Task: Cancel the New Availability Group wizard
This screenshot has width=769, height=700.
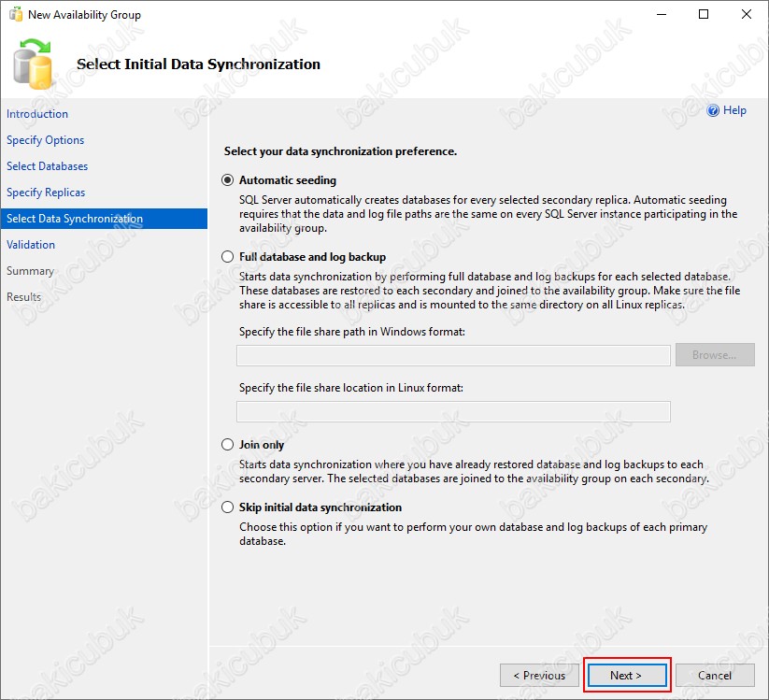Action: pyautogui.click(x=715, y=676)
